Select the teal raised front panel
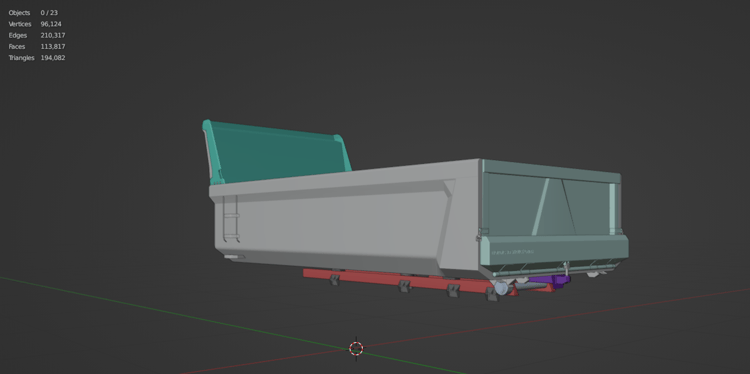 pos(276,151)
